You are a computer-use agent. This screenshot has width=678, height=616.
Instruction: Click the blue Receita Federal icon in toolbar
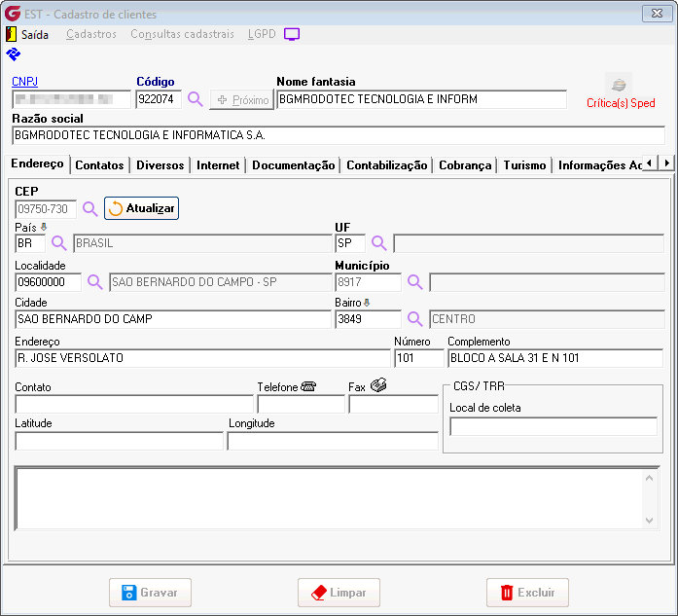pyautogui.click(x=13, y=54)
